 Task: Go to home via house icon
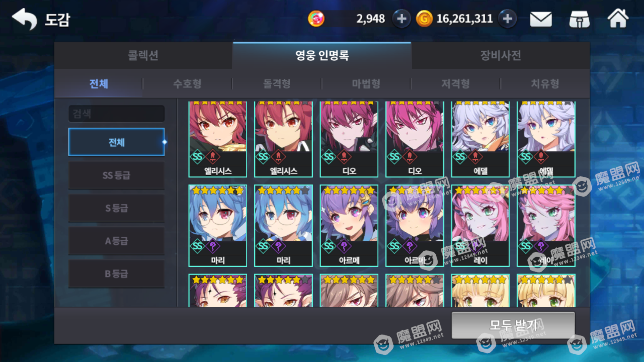(x=618, y=18)
